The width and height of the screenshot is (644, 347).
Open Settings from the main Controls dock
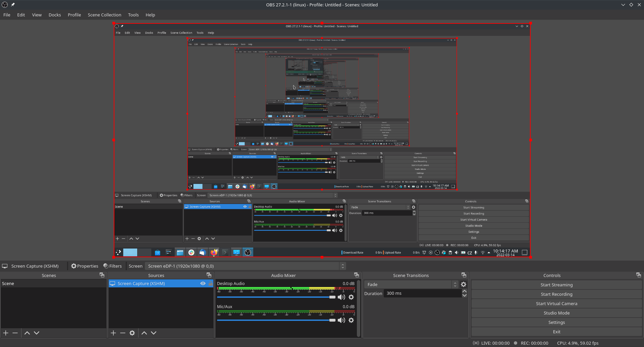click(556, 322)
